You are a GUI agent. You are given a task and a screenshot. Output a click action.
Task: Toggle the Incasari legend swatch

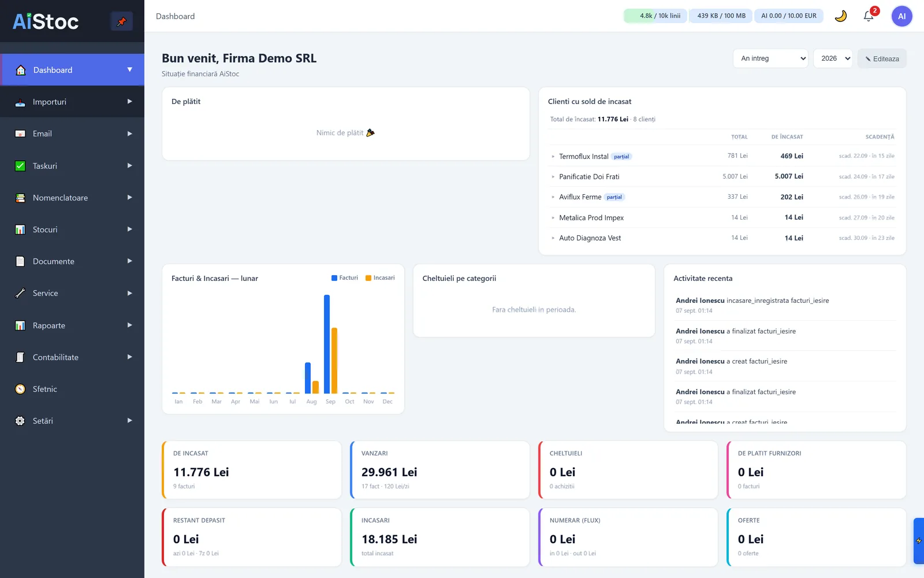tap(368, 278)
